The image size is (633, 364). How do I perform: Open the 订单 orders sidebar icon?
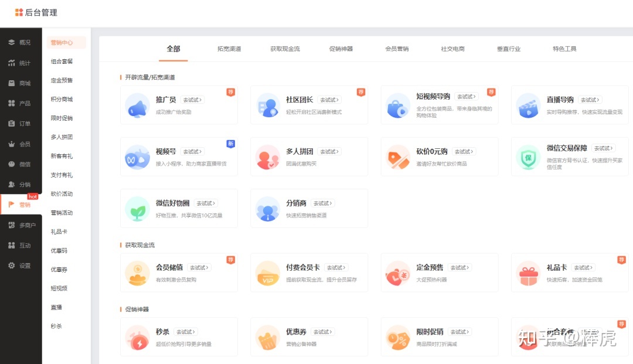point(11,124)
